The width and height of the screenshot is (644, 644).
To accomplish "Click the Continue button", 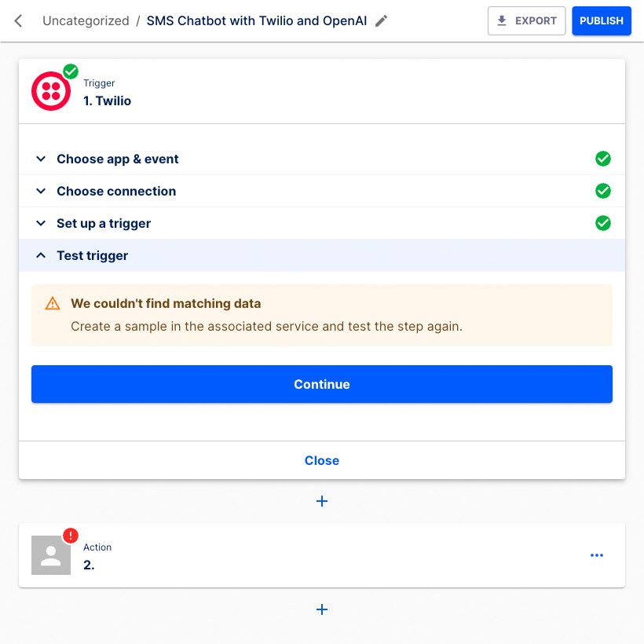I will (x=321, y=384).
